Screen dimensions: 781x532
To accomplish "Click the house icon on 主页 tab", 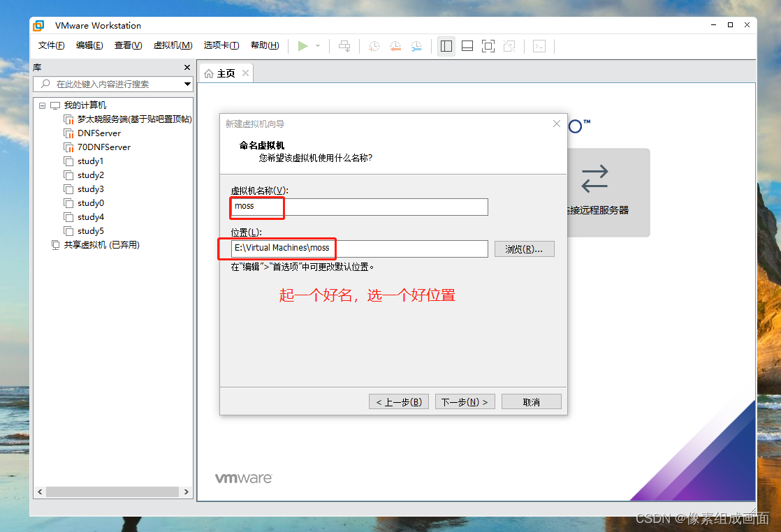I will [x=209, y=73].
